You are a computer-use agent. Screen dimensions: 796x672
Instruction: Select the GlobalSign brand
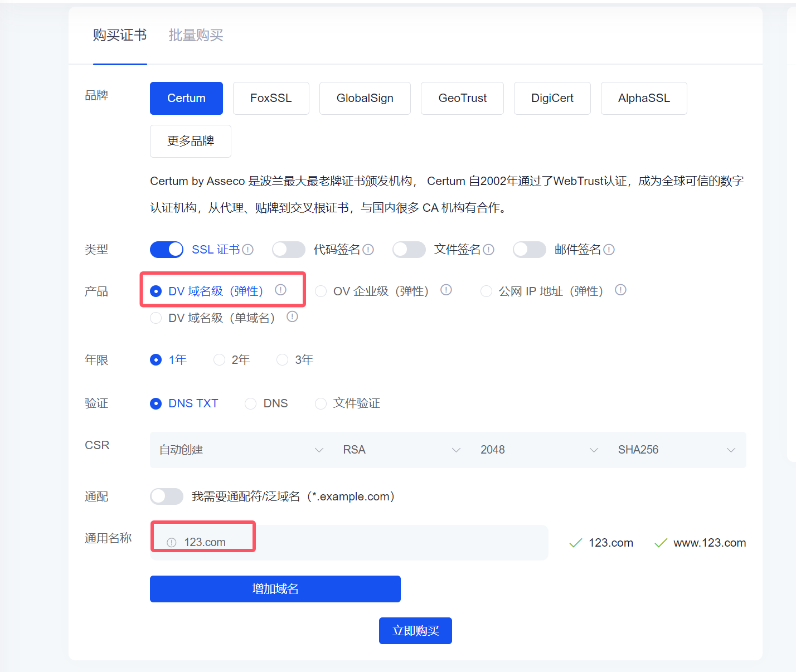(x=365, y=98)
